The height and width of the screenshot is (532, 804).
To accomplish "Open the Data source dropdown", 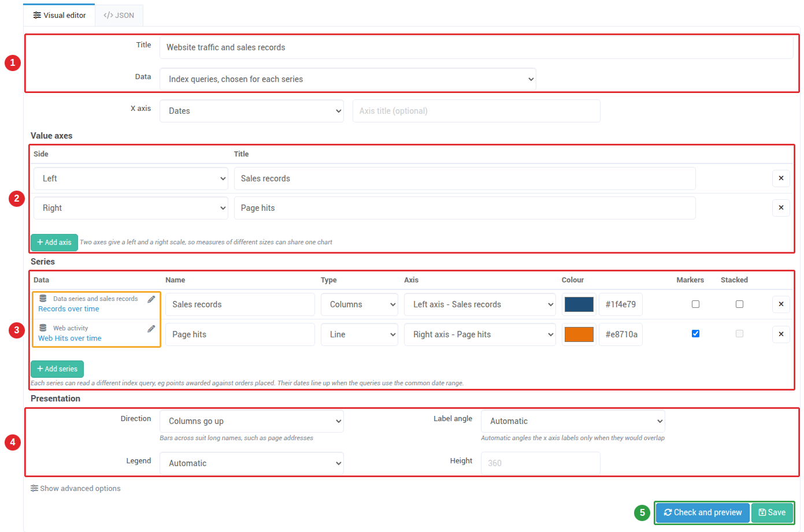I will coord(348,79).
